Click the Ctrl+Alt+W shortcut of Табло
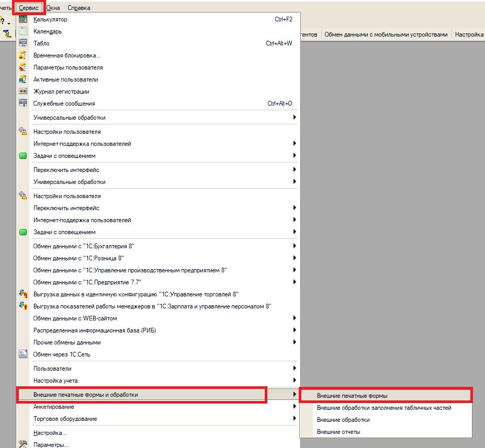Image resolution: width=485 pixels, height=448 pixels. coord(279,43)
